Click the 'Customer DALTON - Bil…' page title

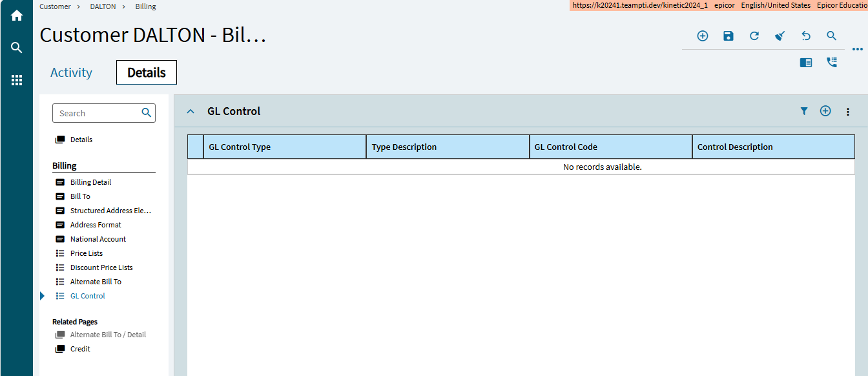coord(153,36)
